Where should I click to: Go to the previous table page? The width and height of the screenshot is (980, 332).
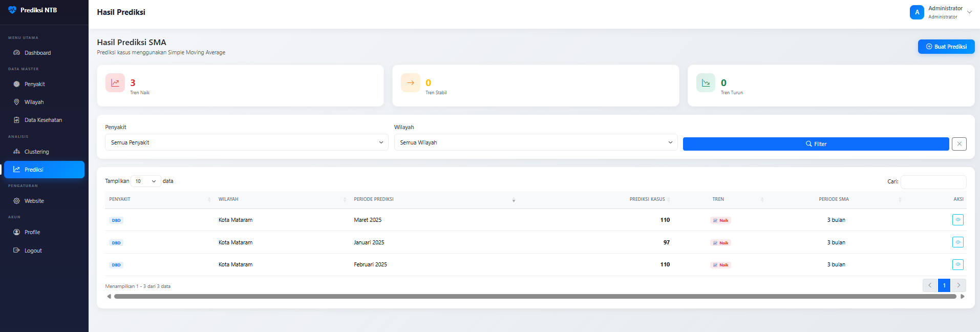930,285
